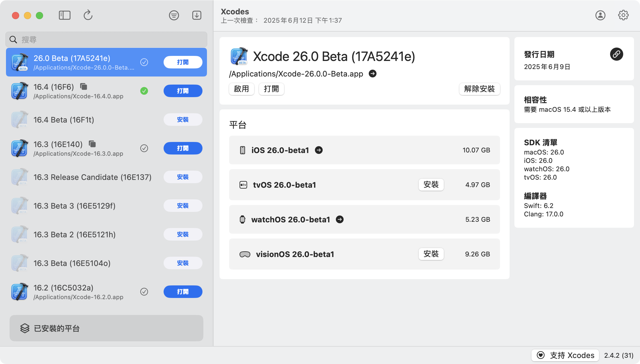The width and height of the screenshot is (640, 364).
Task: Select 16.3 Beta 2 (16E5121h) row
Action: [x=106, y=234]
